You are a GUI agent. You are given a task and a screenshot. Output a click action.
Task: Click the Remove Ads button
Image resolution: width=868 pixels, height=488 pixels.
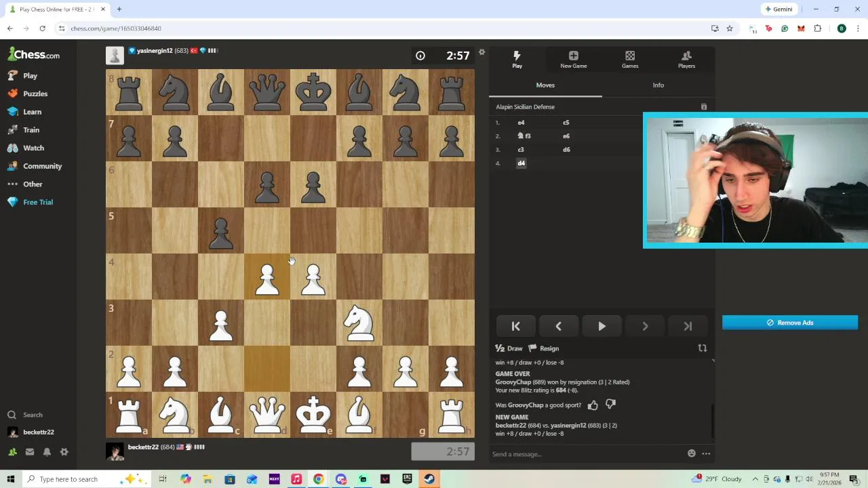pos(790,323)
